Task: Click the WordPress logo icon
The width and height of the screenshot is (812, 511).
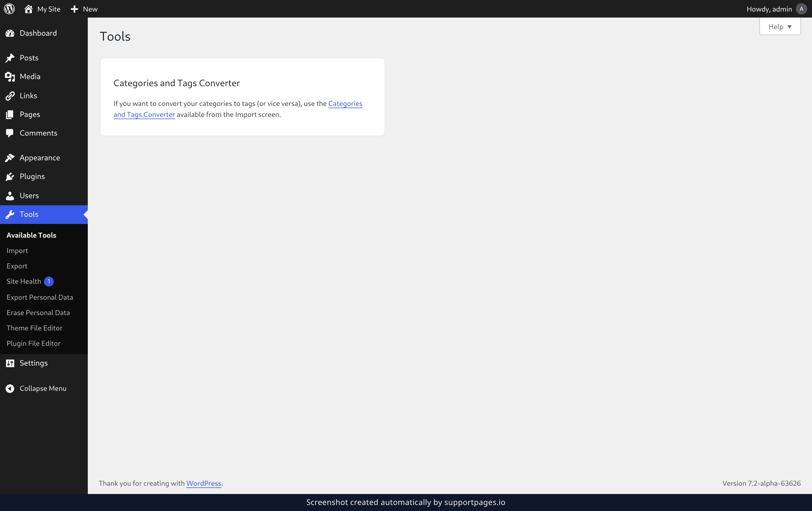Action: [9, 9]
